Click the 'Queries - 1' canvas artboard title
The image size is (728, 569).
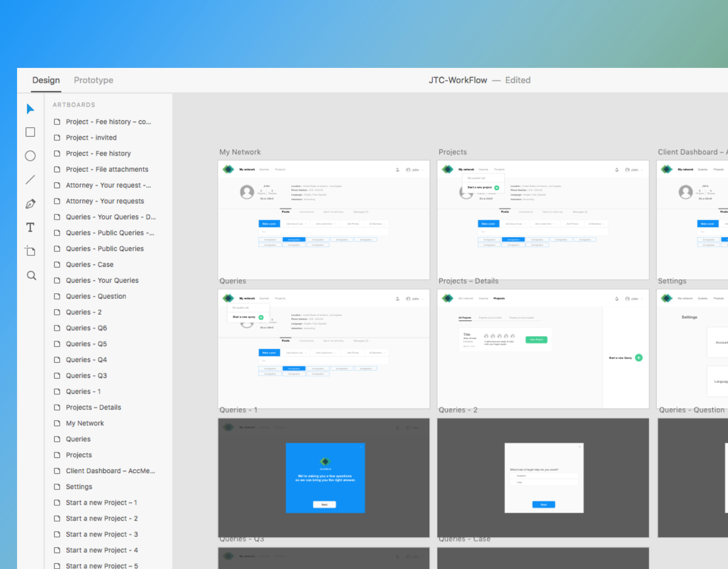point(238,410)
